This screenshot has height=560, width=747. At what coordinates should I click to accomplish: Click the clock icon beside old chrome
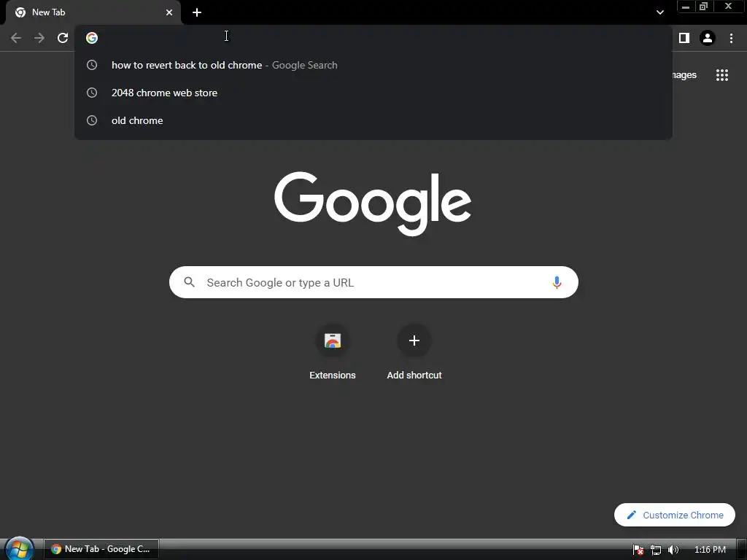92,120
